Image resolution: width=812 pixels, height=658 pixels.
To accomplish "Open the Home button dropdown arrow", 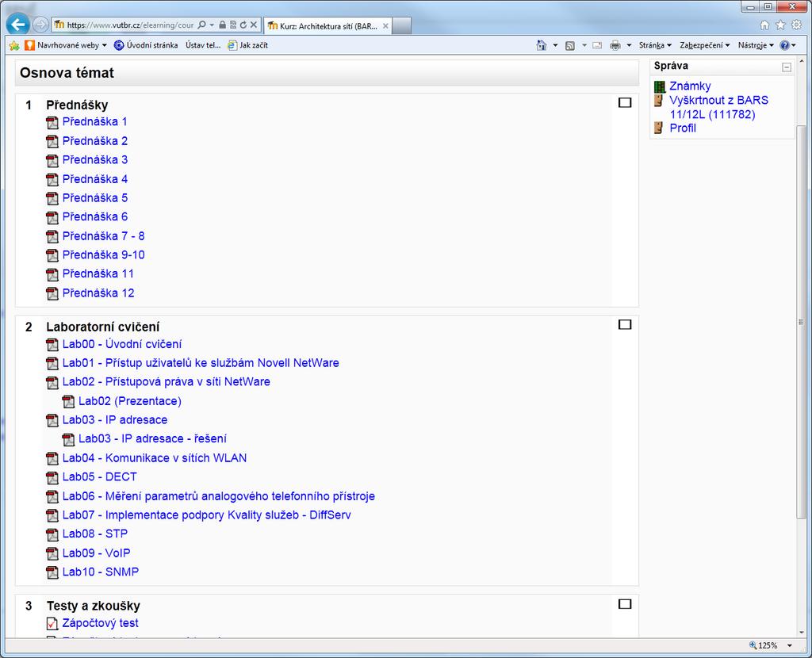I will [555, 45].
